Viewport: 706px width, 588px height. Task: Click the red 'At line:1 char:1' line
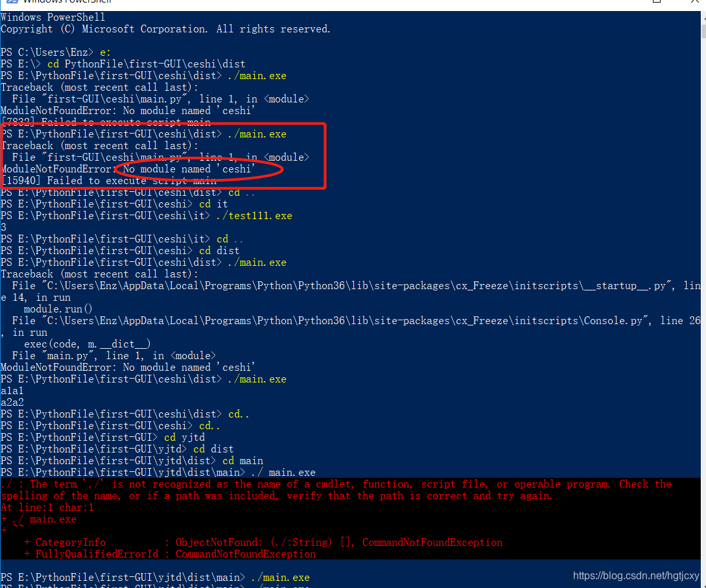click(x=47, y=508)
